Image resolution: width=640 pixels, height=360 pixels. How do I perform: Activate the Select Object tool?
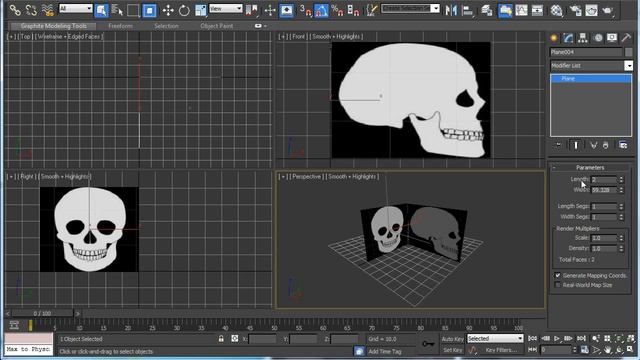coord(101,10)
